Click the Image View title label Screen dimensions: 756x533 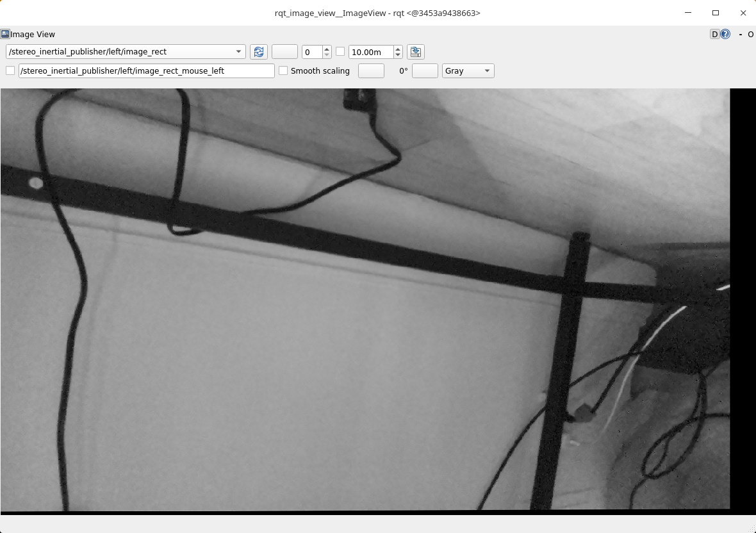click(x=32, y=34)
